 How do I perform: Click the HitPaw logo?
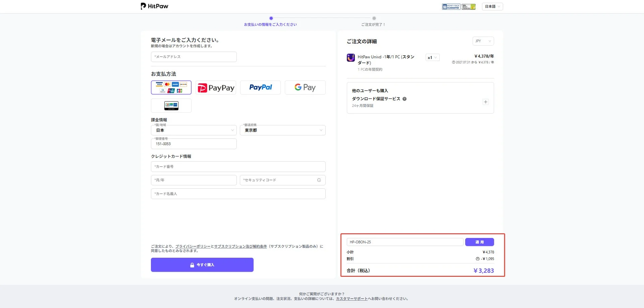tap(154, 6)
